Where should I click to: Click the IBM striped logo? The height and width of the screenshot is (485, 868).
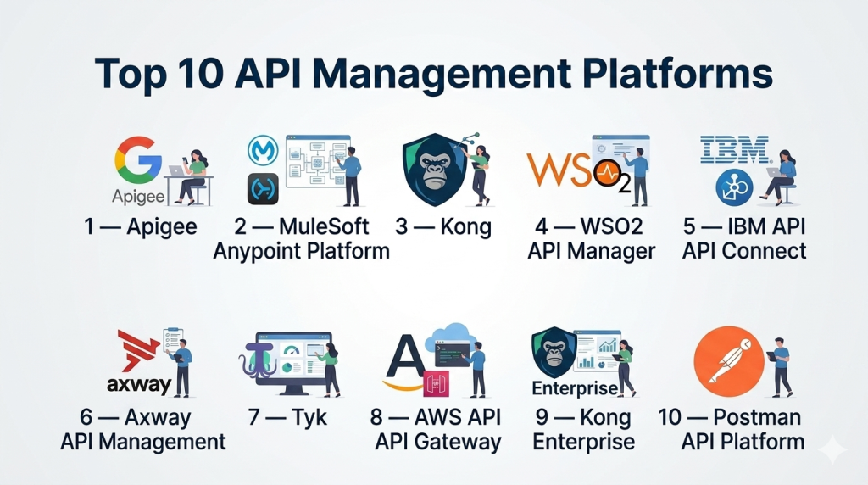[734, 150]
